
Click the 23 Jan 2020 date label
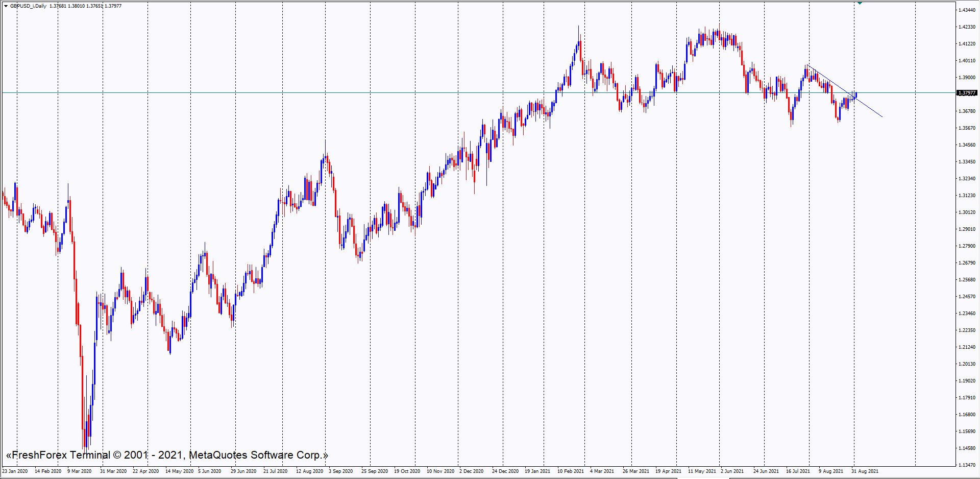pyautogui.click(x=15, y=471)
